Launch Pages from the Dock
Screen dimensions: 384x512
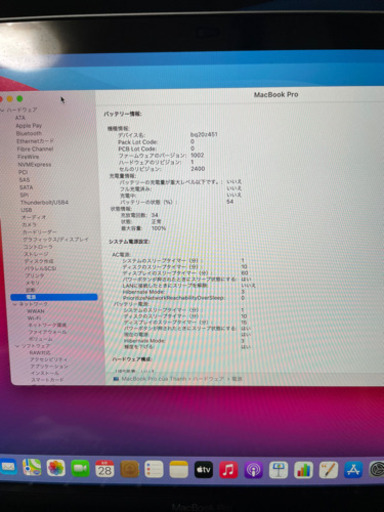tap(329, 470)
